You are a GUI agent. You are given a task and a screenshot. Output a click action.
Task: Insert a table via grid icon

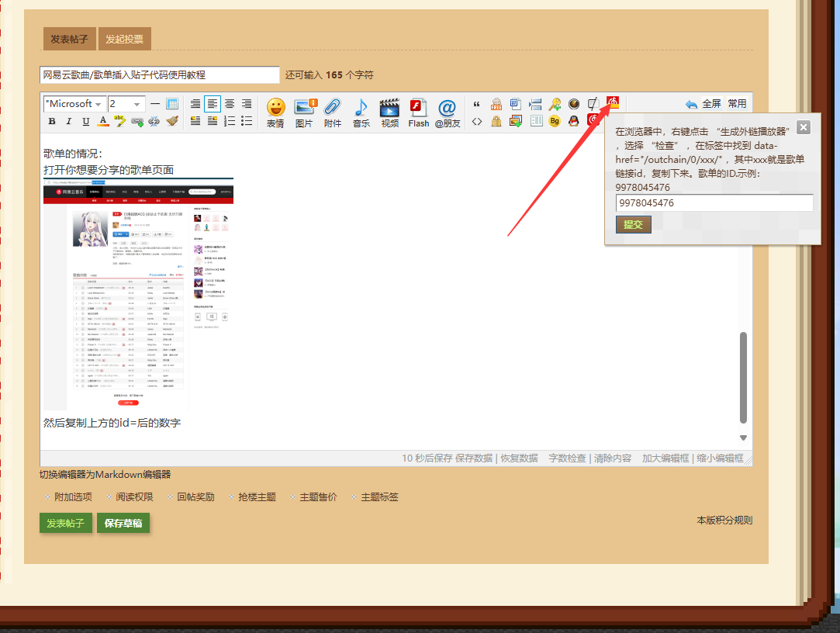tap(172, 103)
